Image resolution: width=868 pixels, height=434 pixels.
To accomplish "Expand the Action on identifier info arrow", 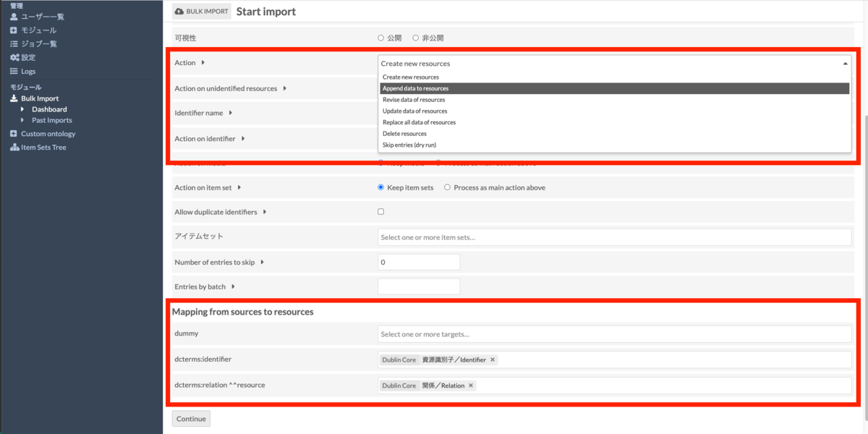I will click(243, 138).
